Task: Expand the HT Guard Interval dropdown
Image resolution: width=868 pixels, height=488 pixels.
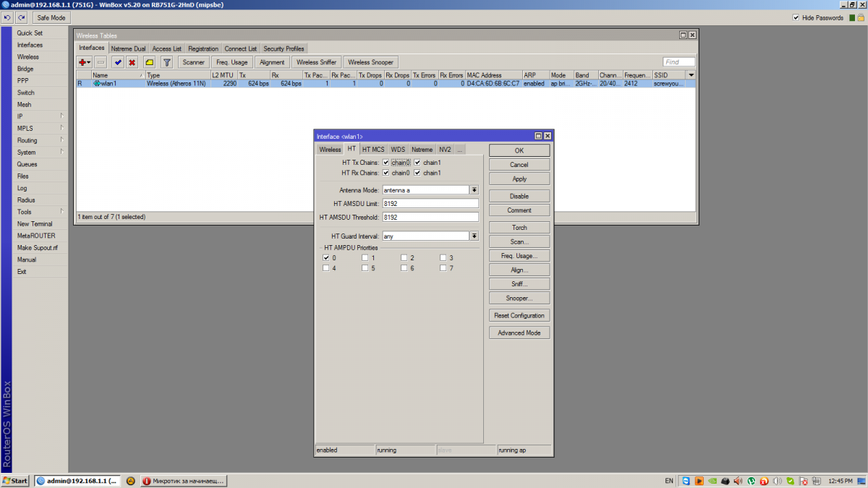Action: tap(475, 236)
